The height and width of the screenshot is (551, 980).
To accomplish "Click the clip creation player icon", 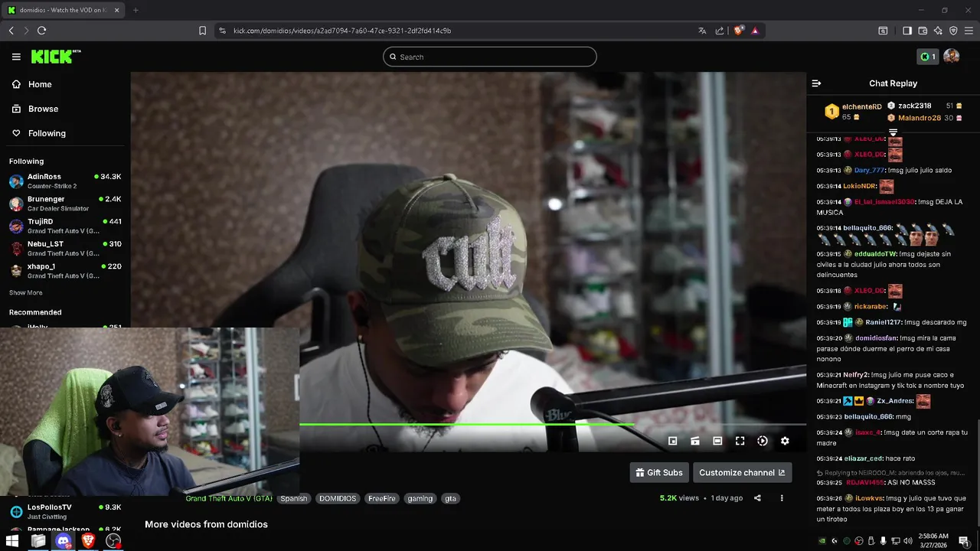I will pos(695,441).
